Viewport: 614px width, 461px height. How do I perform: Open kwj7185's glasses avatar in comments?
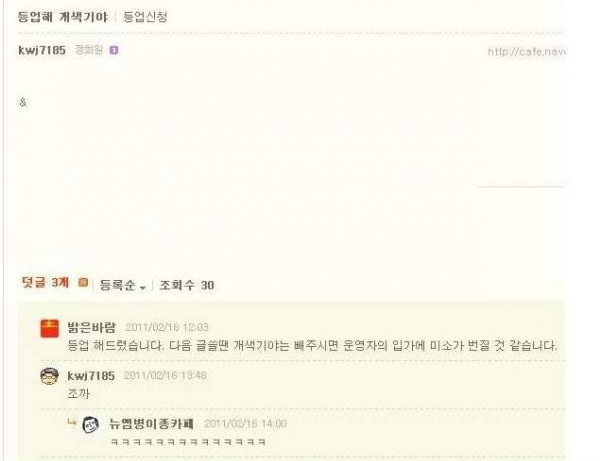(x=50, y=376)
